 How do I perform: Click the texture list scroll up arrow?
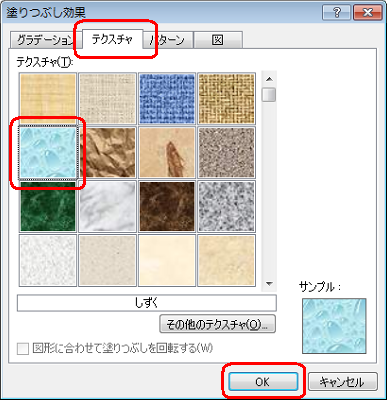269,79
